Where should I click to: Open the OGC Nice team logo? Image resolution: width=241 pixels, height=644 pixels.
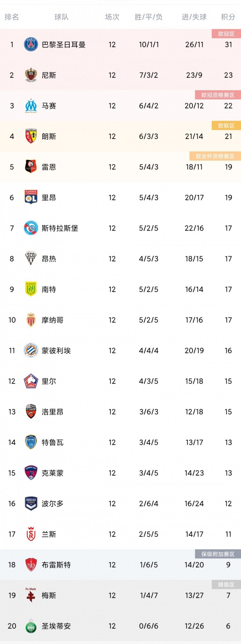pyautogui.click(x=31, y=75)
